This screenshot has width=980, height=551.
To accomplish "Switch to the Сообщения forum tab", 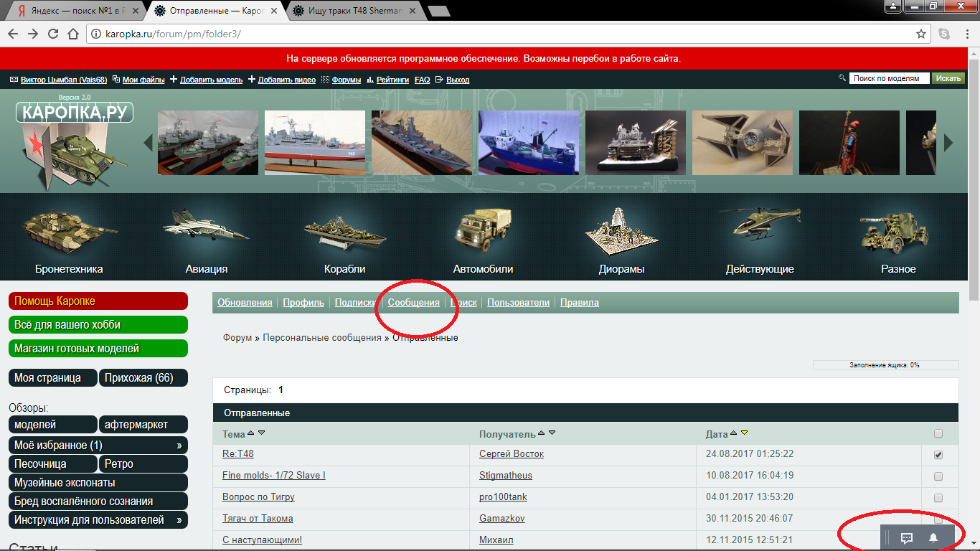I will [x=413, y=303].
